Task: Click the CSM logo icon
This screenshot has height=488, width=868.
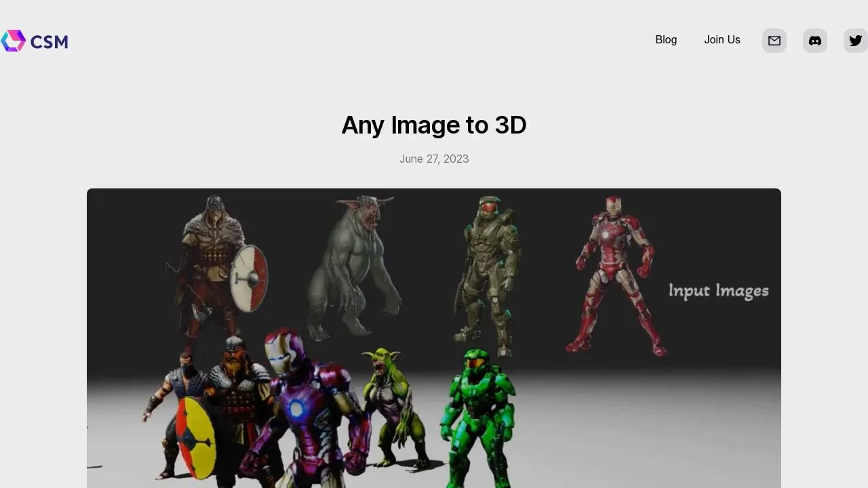Action: pyautogui.click(x=13, y=41)
